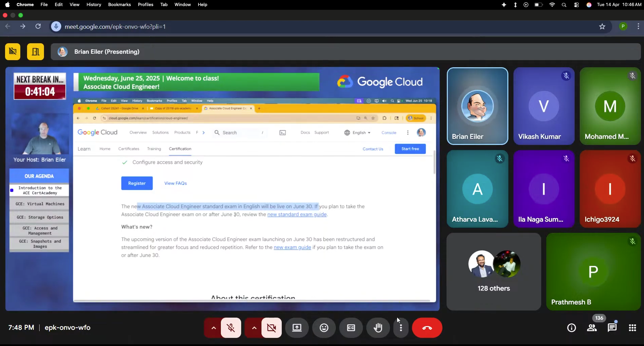The image size is (644, 346).
Task: Open the File menu
Action: 44,5
